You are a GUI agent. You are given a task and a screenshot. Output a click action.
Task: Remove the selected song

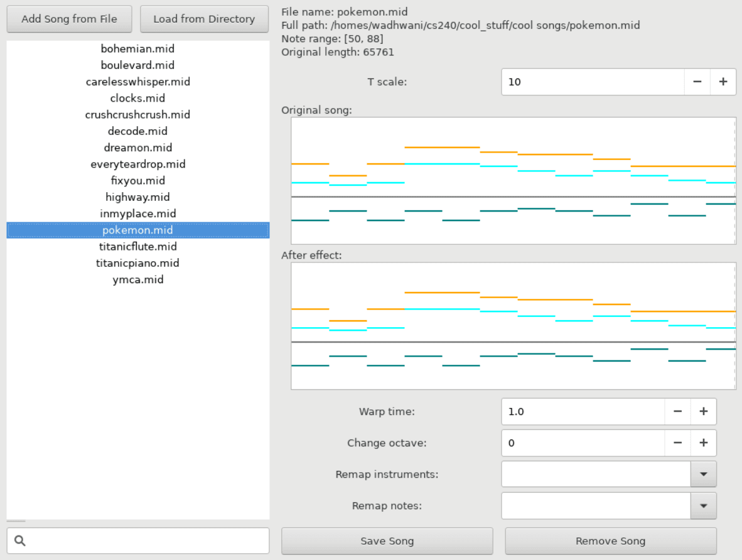click(610, 541)
